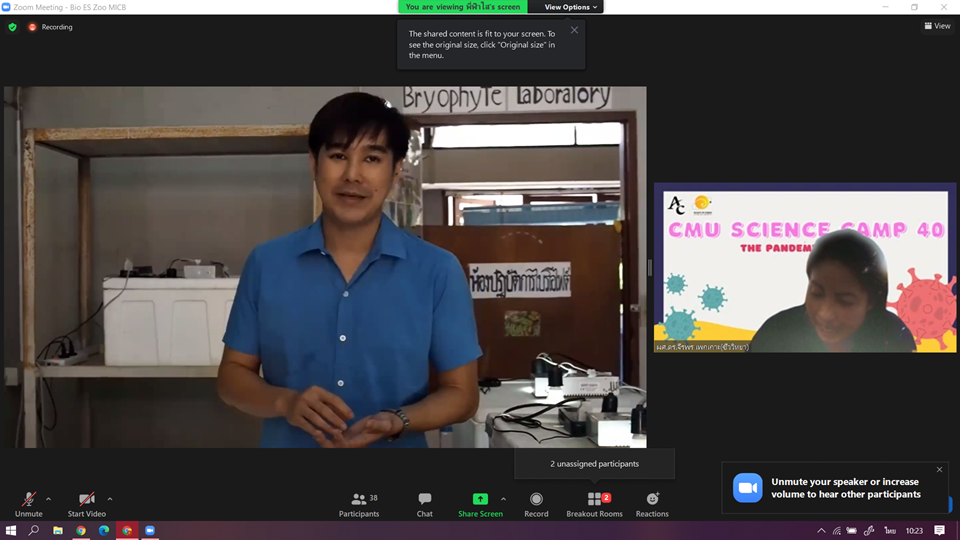Toggle Start Video camera on
Viewport: 960px width, 540px height.
[x=87, y=503]
